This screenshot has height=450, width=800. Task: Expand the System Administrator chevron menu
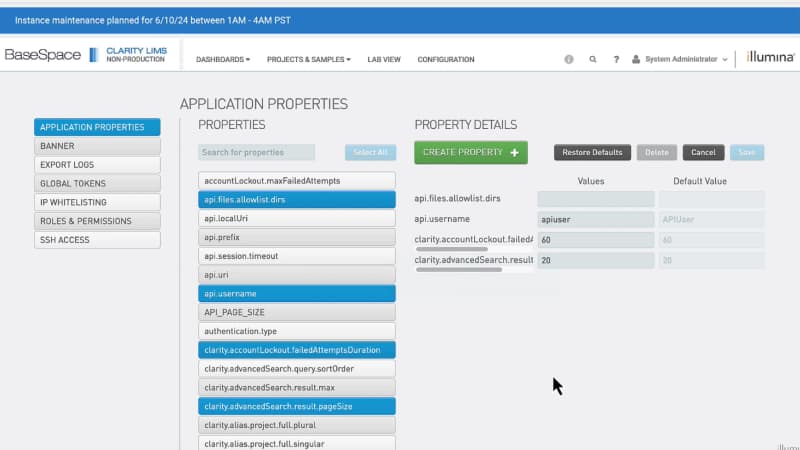[725, 60]
